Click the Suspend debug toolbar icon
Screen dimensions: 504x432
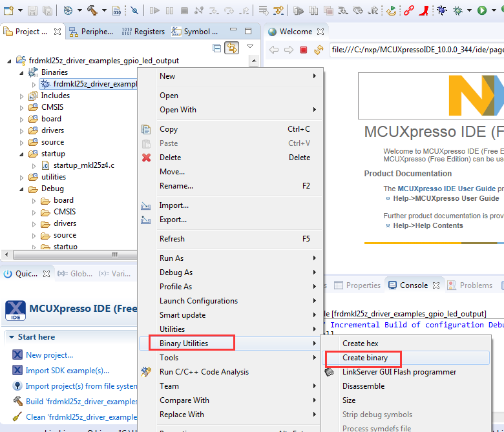(x=169, y=10)
